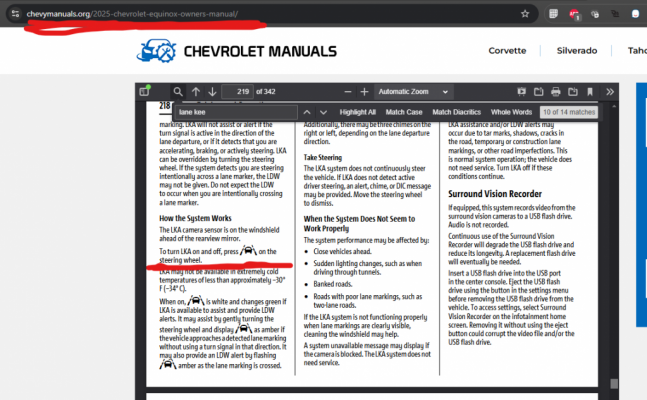This screenshot has width=647, height=400.
Task: Click the Chevrolet Manuals logo link
Action: coord(236,51)
